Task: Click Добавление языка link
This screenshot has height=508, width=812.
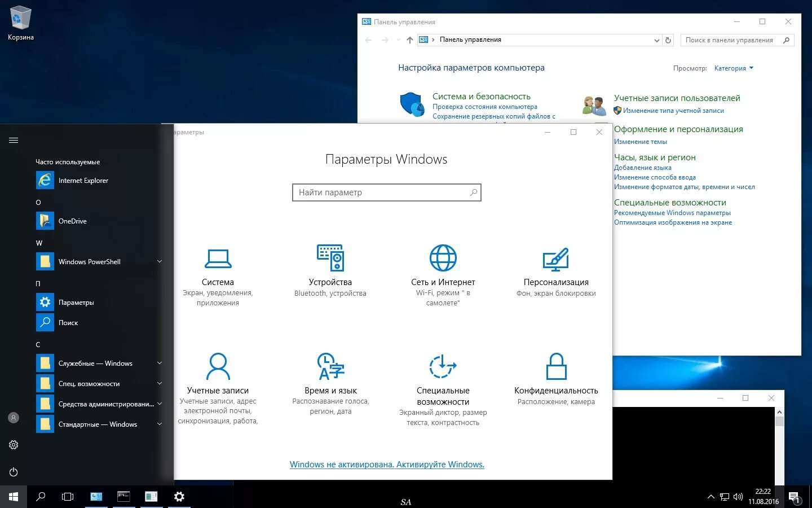Action: tap(642, 168)
